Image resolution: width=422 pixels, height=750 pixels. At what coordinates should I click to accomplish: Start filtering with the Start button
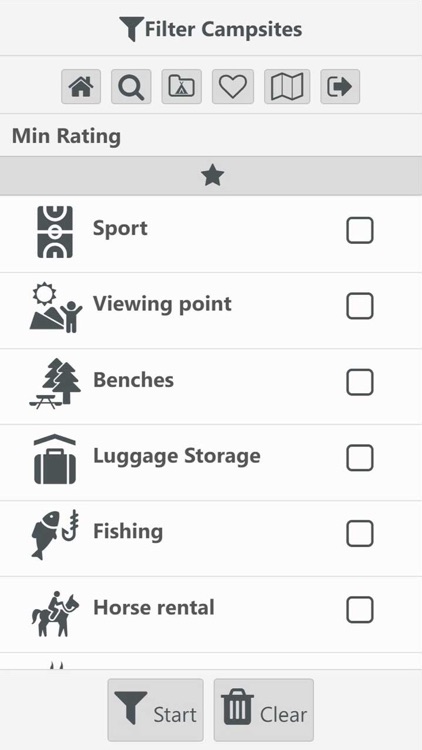(x=155, y=710)
